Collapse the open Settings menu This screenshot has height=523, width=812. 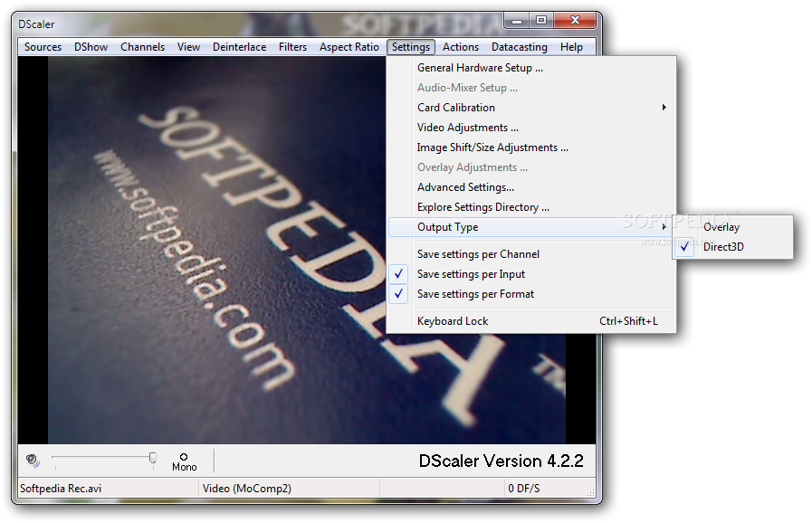(411, 47)
